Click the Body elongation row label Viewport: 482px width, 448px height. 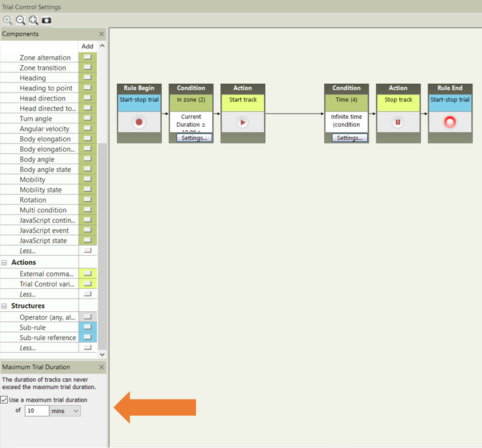click(x=45, y=139)
